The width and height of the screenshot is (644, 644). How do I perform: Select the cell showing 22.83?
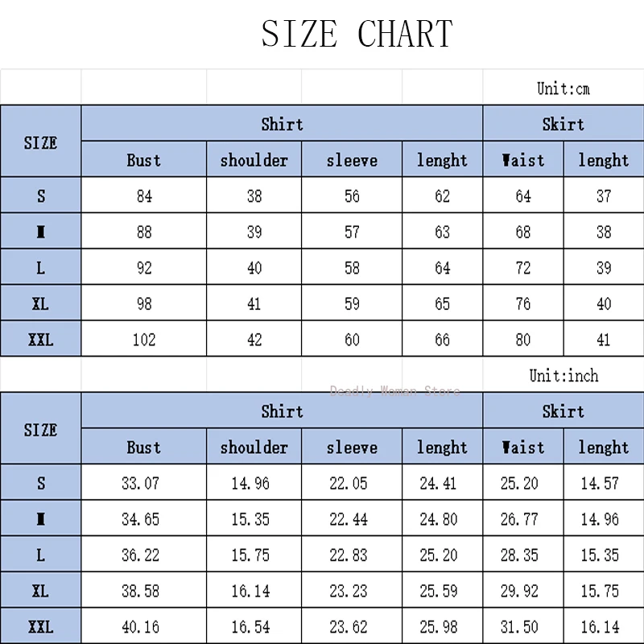(x=349, y=555)
